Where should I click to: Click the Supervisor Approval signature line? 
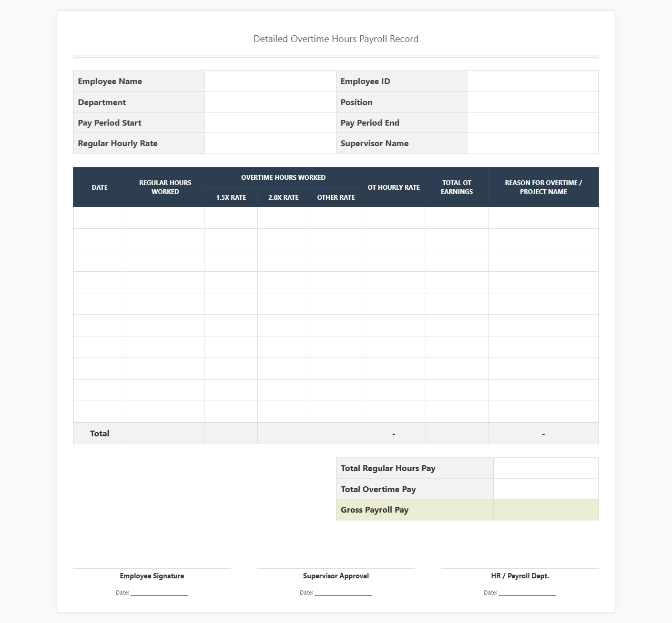(336, 568)
